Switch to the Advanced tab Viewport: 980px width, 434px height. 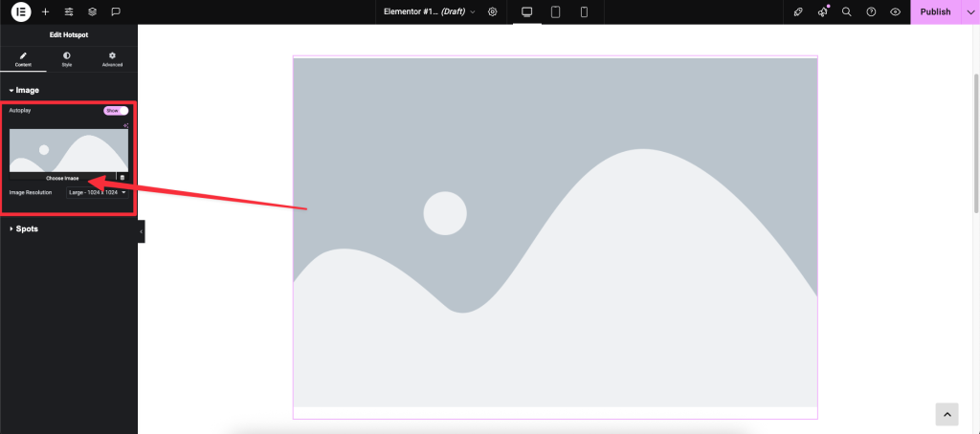point(112,59)
